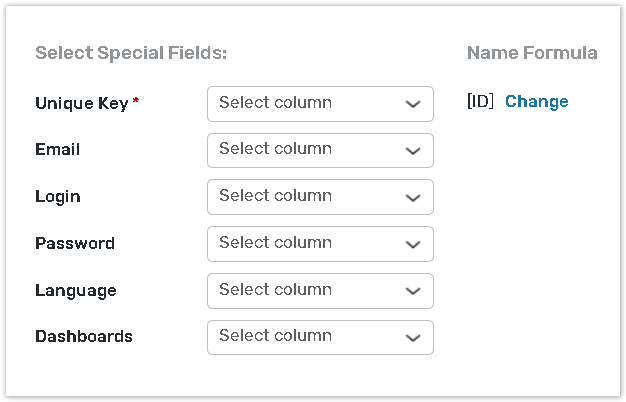The image size is (626, 402).
Task: Click the Email field label
Action: (x=57, y=150)
